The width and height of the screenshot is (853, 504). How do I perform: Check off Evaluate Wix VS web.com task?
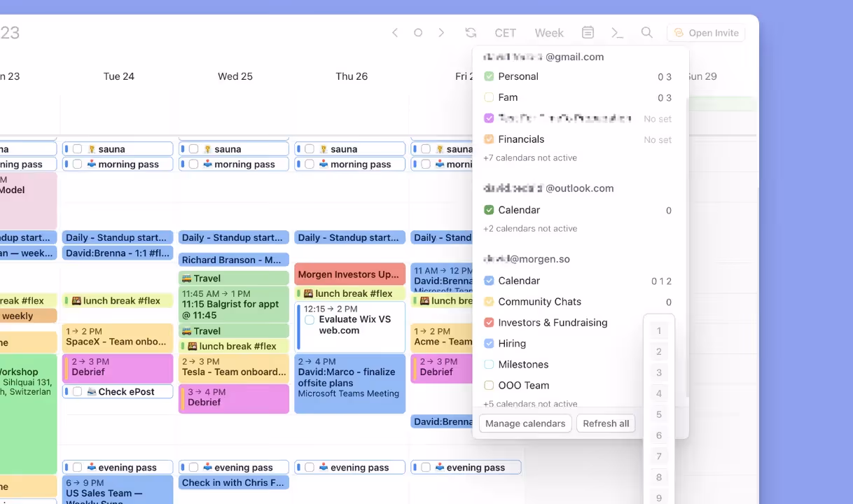tap(310, 320)
